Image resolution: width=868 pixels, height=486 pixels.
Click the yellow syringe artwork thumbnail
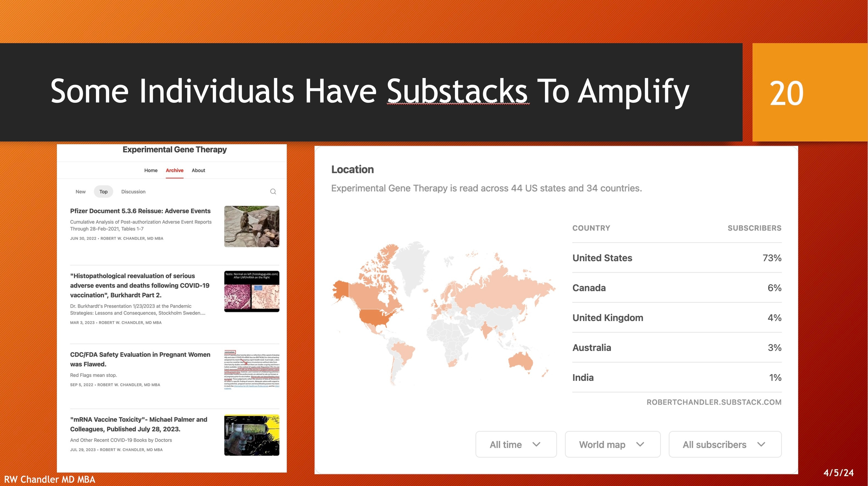click(x=252, y=435)
